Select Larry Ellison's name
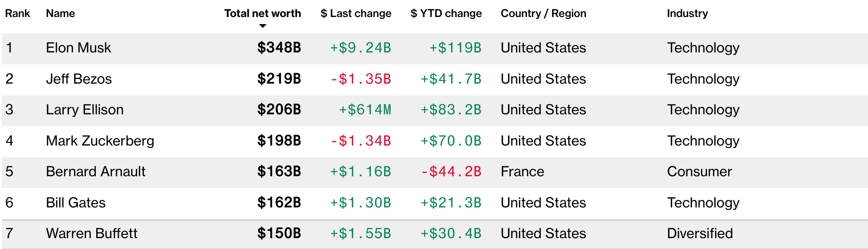Image resolution: width=868 pixels, height=249 pixels. [84, 110]
